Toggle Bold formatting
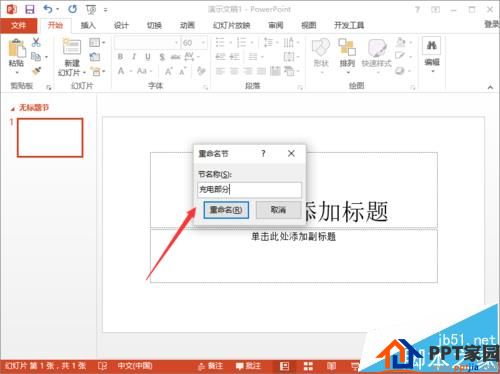Viewport: 500px width, 374px height. (x=120, y=57)
